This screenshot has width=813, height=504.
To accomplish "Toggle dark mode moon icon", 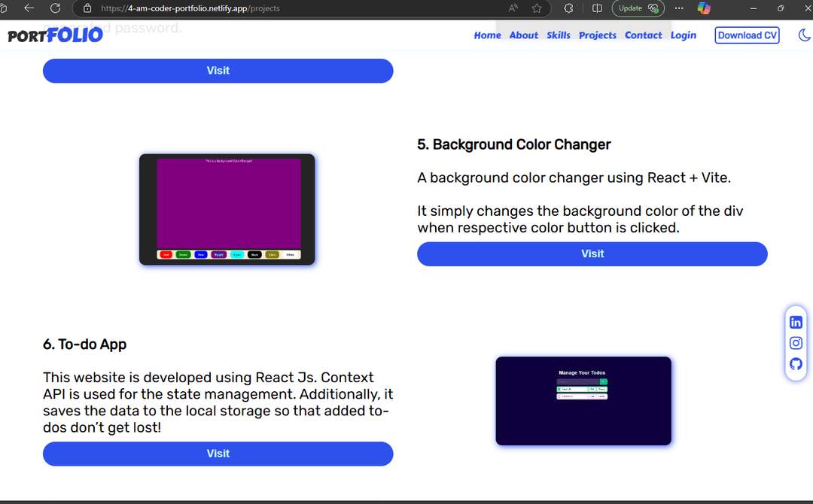I will click(804, 35).
